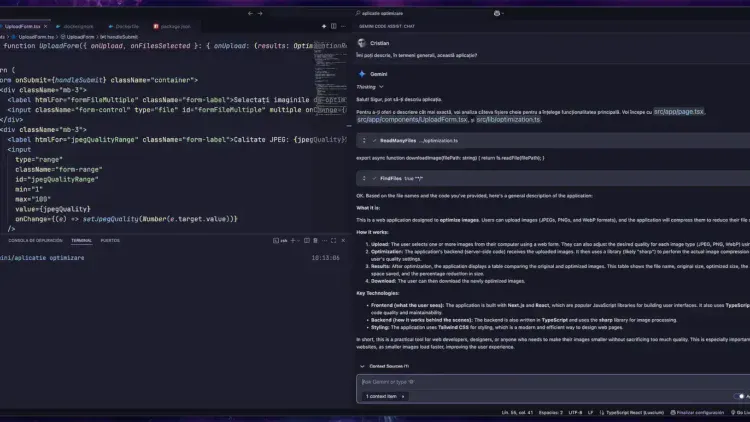Change the LF line ending setting
This screenshot has height=422, width=750.
pos(590,412)
